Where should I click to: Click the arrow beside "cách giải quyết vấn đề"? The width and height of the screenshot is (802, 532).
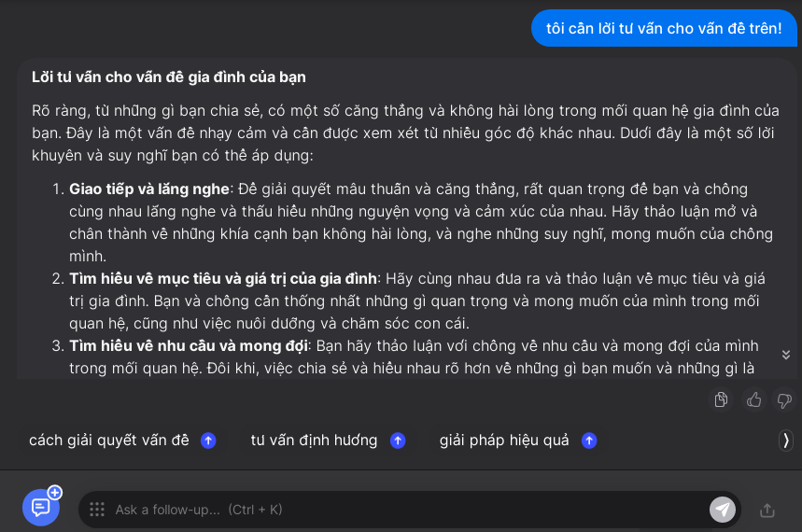(208, 441)
